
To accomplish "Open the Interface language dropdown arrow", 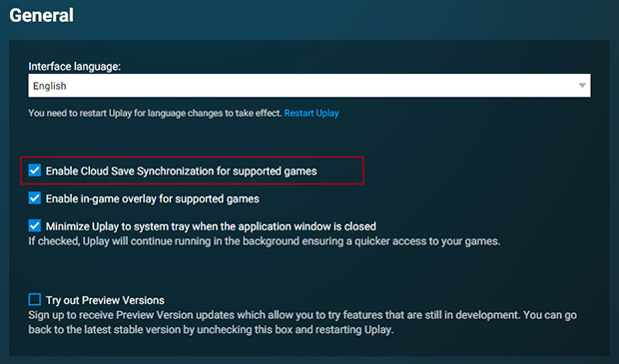I will tap(582, 86).
